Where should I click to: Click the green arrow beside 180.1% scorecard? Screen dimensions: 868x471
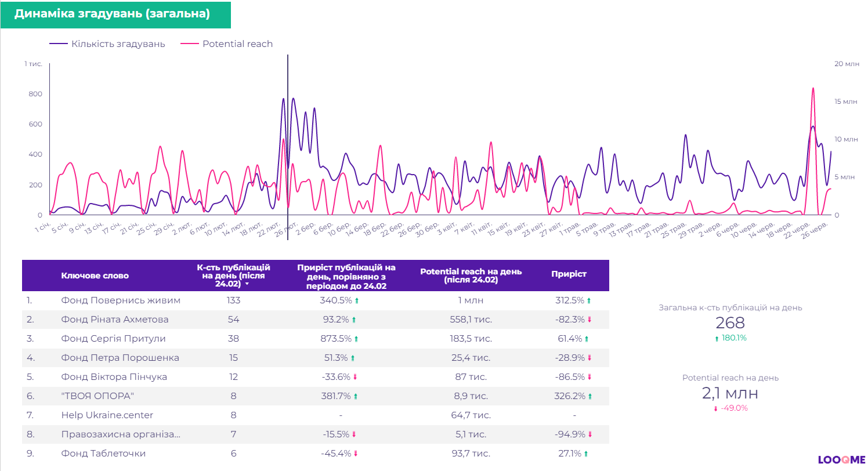717,339
